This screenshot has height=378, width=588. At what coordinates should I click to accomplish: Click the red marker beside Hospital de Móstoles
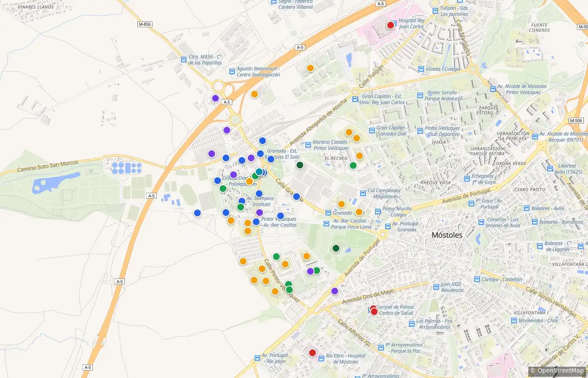(x=312, y=353)
